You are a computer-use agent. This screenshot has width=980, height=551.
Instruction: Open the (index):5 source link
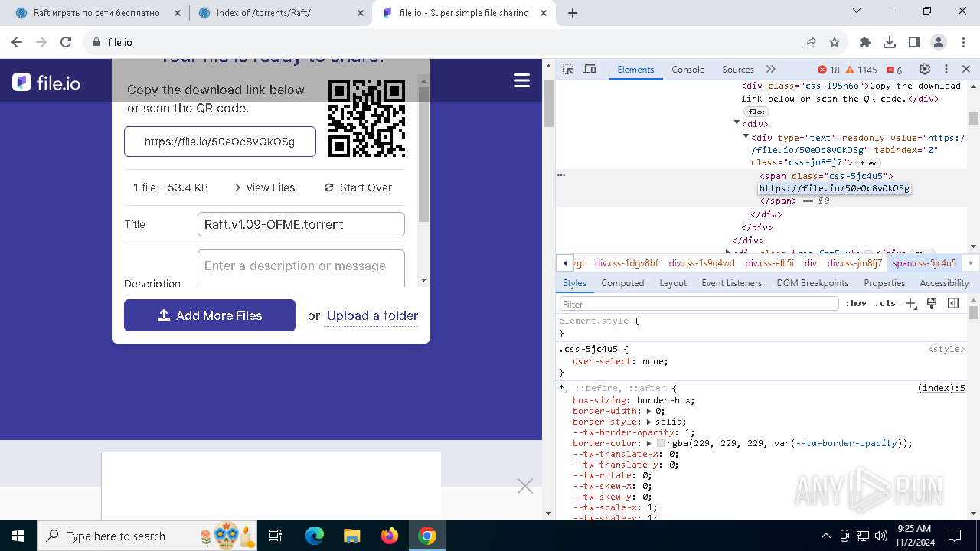coord(941,388)
